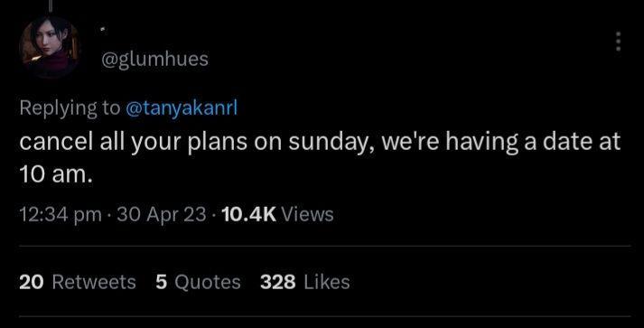Open the three-dot more options menu
The image size is (644, 328).
tap(618, 42)
